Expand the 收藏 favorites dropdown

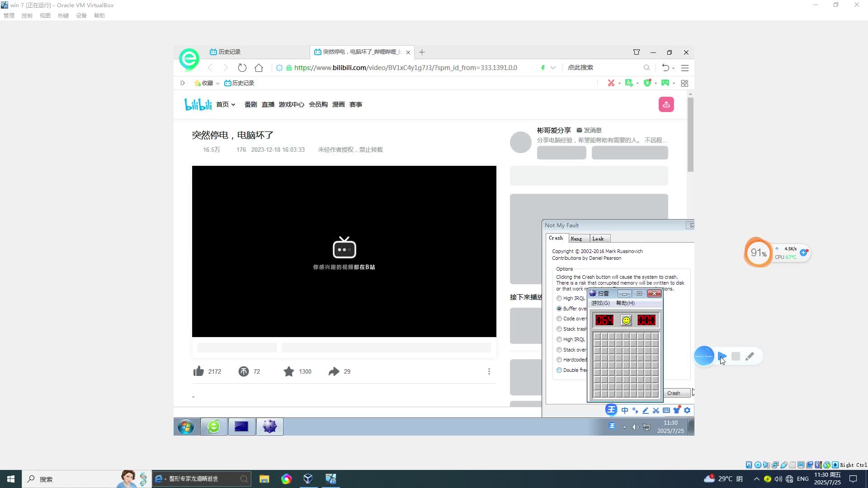pos(217,83)
